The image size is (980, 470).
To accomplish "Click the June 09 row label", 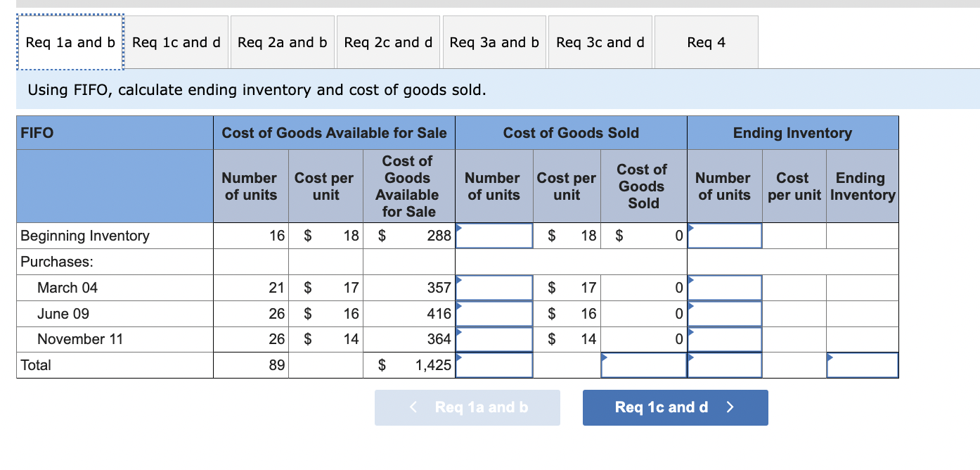I will [x=63, y=314].
